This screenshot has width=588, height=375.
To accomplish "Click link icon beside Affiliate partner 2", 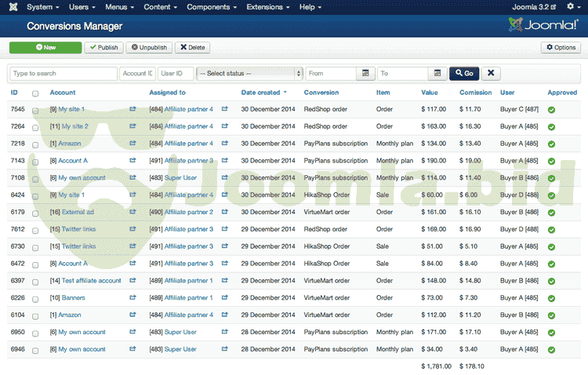I will (225, 212).
